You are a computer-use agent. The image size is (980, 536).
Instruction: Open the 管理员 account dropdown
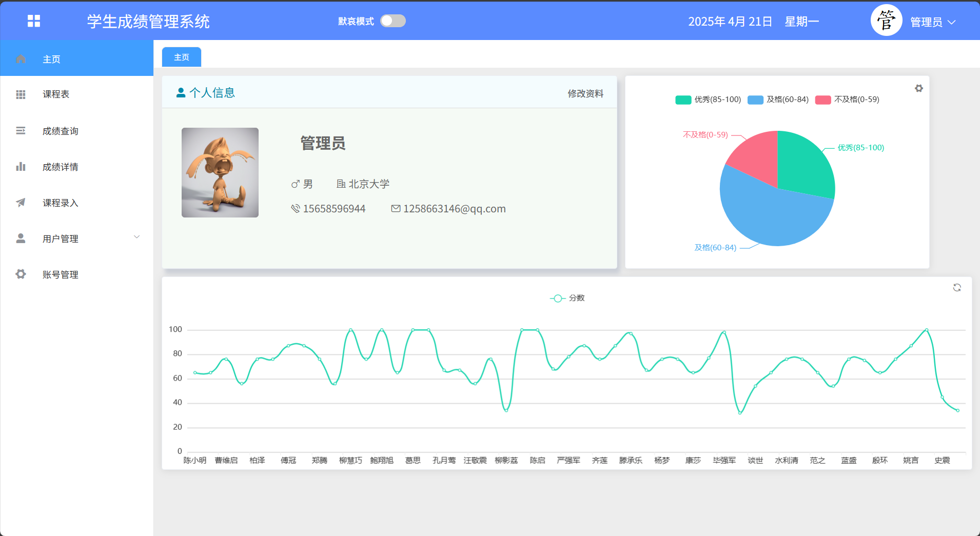[932, 22]
